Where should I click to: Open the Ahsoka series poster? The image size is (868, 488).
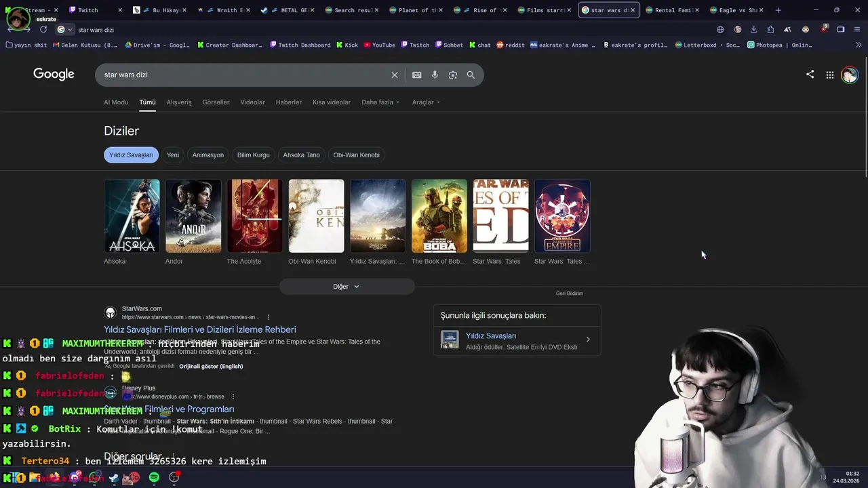click(132, 216)
